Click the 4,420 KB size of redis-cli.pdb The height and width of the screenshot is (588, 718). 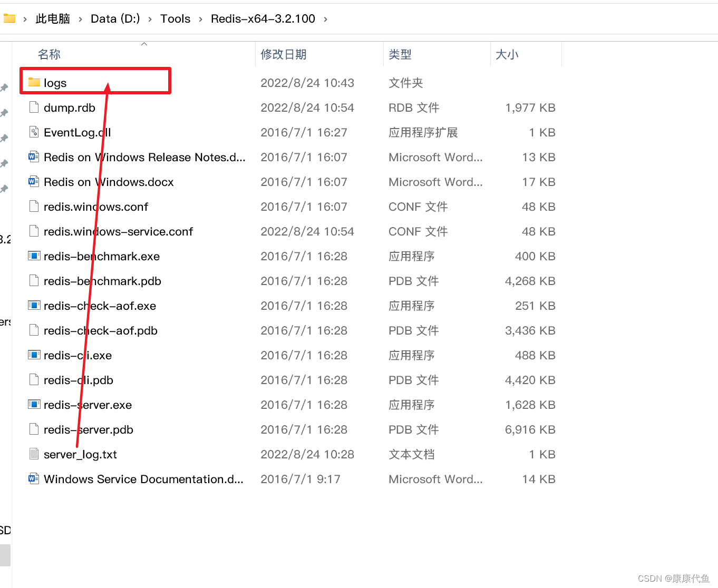[530, 380]
